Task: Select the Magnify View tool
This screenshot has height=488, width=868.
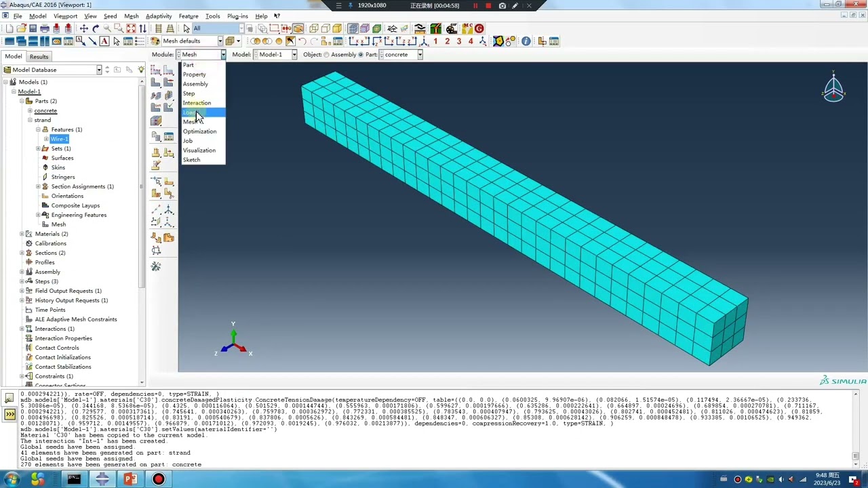Action: pyautogui.click(x=107, y=28)
